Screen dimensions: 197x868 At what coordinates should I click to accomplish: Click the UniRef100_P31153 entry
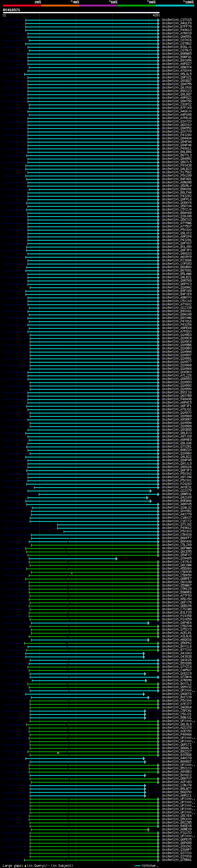[177, 833]
